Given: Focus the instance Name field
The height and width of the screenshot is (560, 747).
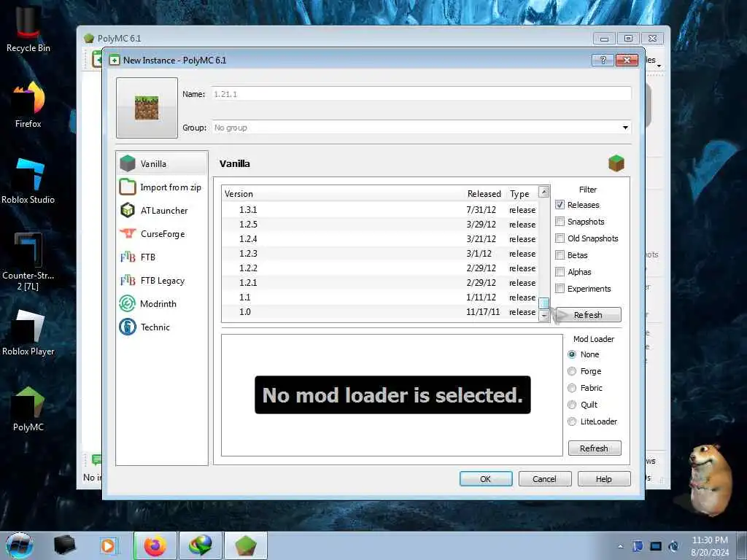Looking at the screenshot, I should (x=422, y=94).
